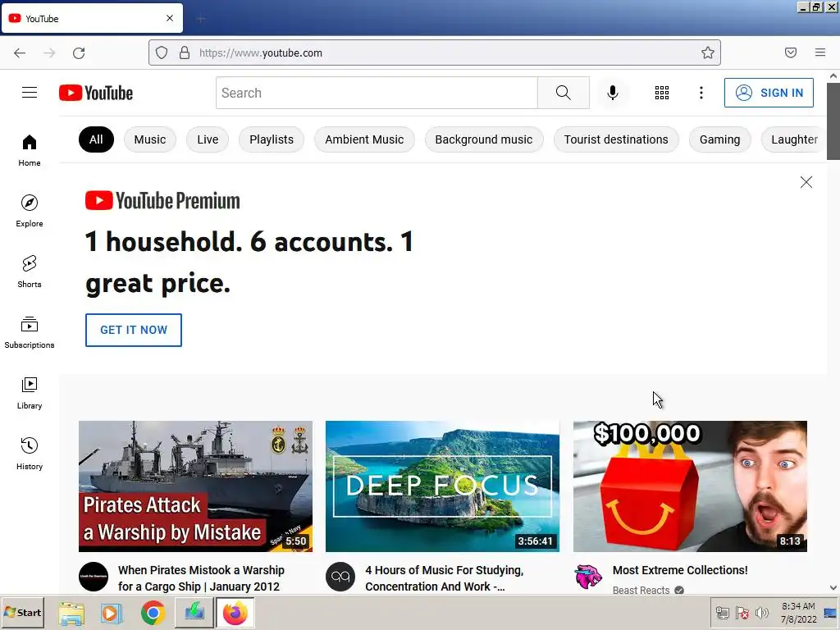Save page to Pocket
840x630 pixels.
point(790,52)
